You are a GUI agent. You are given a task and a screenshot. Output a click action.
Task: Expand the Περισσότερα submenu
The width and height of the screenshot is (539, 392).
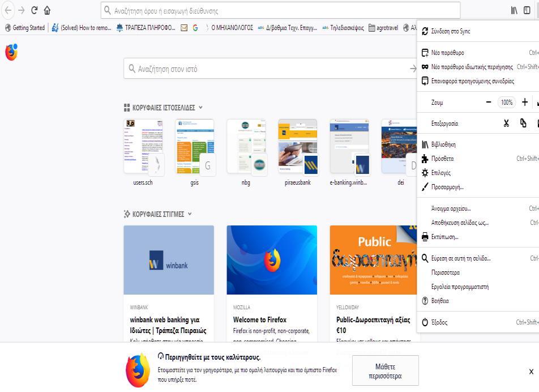point(478,272)
